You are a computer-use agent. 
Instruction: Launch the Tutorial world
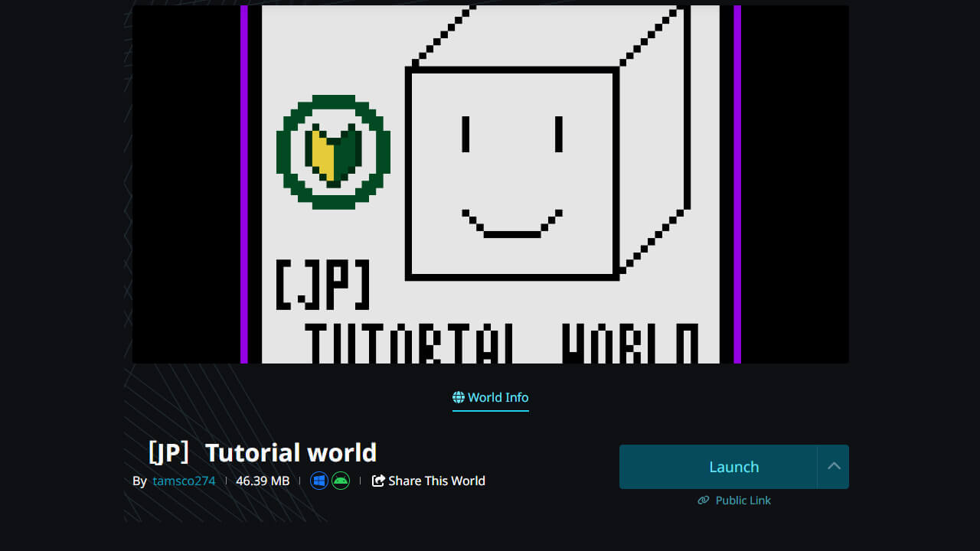click(x=718, y=466)
